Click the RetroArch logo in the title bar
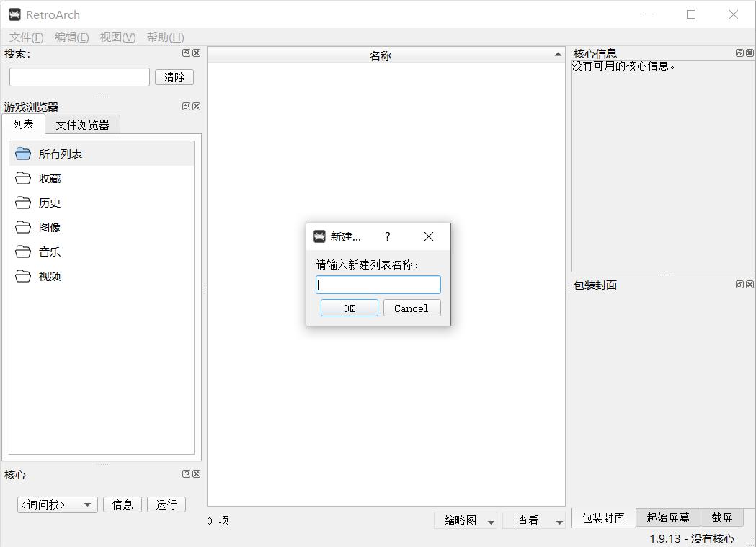The width and height of the screenshot is (756, 547). point(14,14)
